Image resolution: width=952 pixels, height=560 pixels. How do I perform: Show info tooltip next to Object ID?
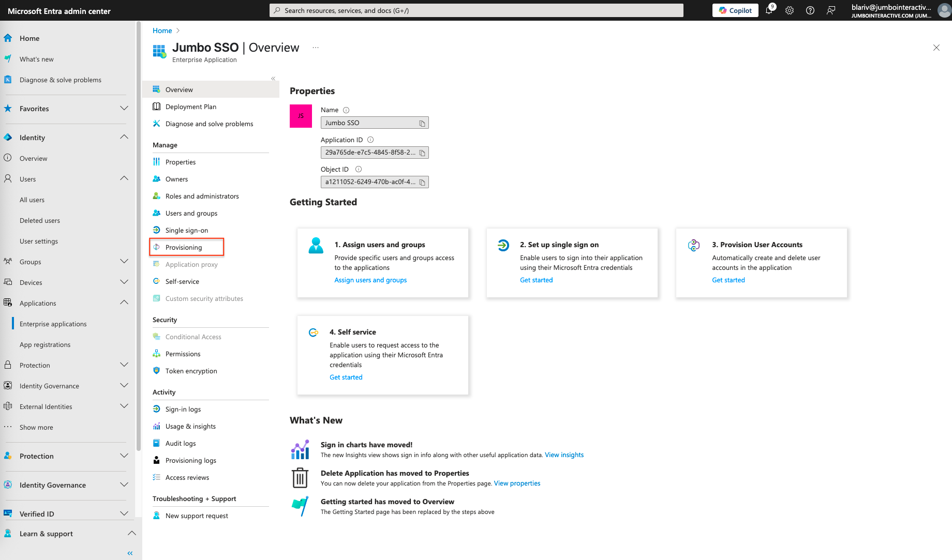[359, 169]
